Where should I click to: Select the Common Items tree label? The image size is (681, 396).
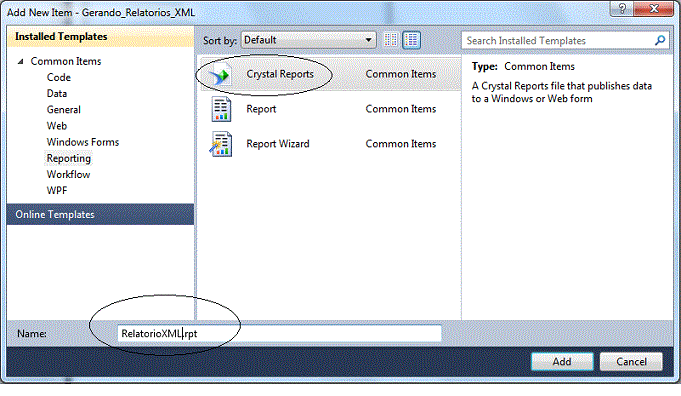[66, 61]
